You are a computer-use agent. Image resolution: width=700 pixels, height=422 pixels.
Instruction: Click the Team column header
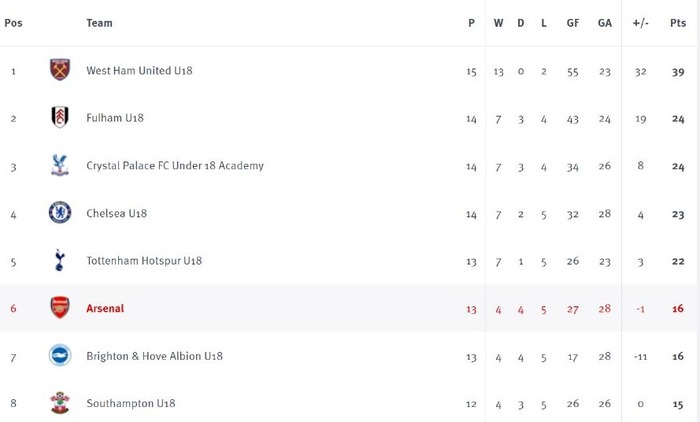tap(99, 23)
